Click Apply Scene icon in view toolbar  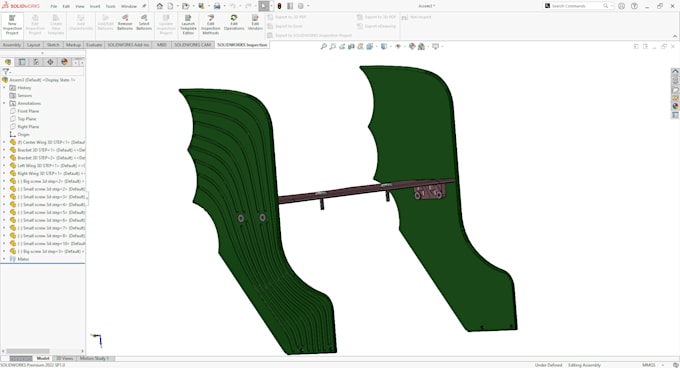(x=421, y=46)
